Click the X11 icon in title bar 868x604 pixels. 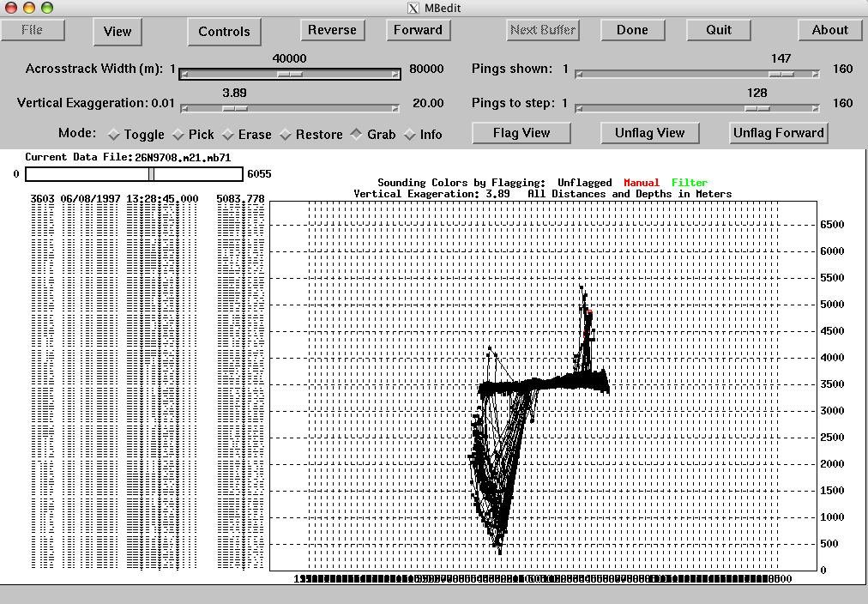[413, 8]
